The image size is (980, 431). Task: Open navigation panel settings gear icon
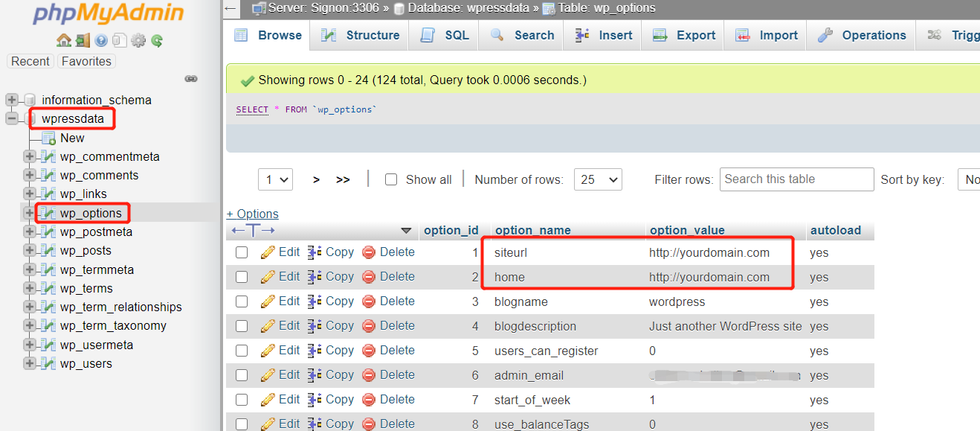point(138,41)
